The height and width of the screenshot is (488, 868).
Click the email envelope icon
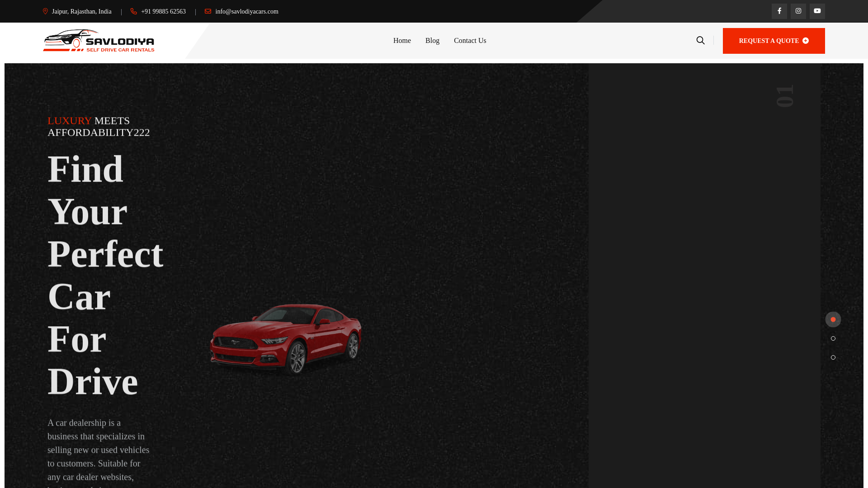(208, 11)
